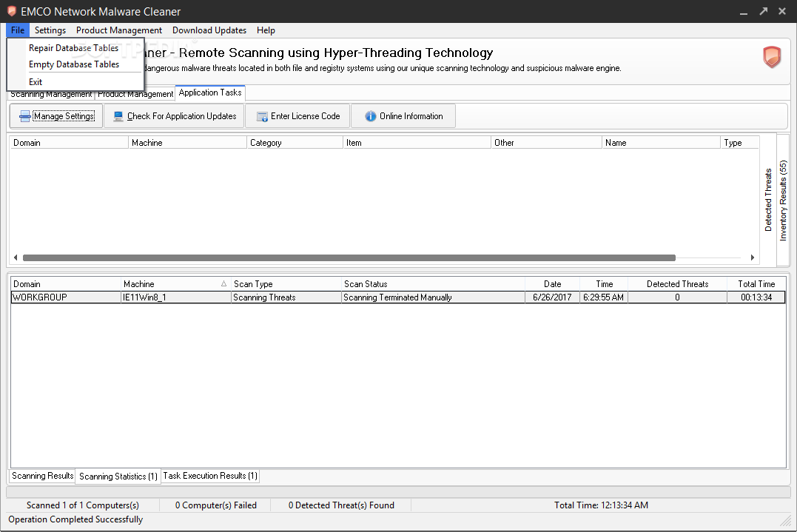The height and width of the screenshot is (532, 797).
Task: Click the 00:13:34 total time cell
Action: [756, 297]
